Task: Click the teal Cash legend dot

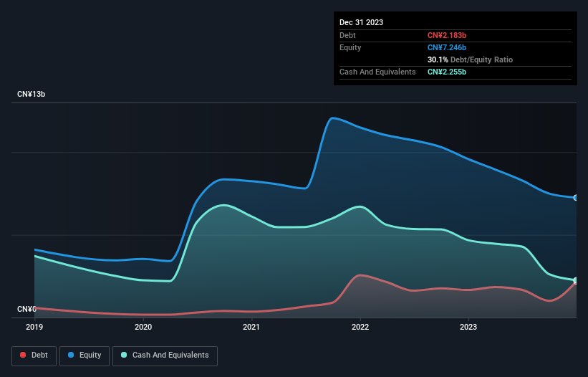Action: click(124, 355)
